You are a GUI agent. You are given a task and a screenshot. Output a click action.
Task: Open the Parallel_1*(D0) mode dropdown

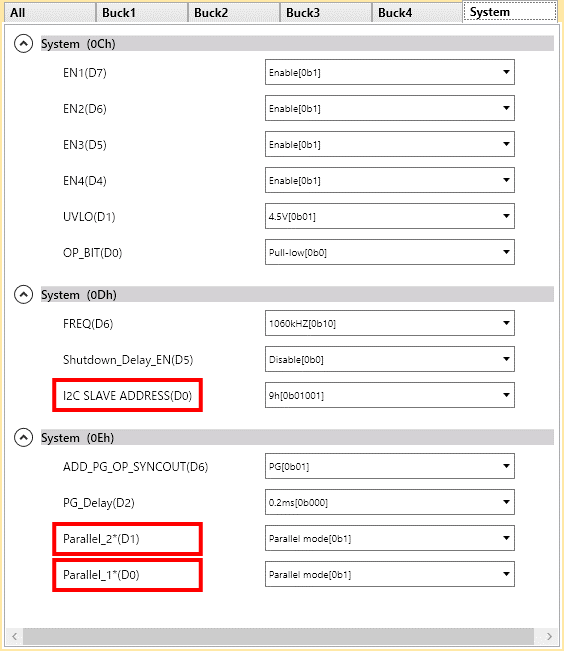[390, 574]
